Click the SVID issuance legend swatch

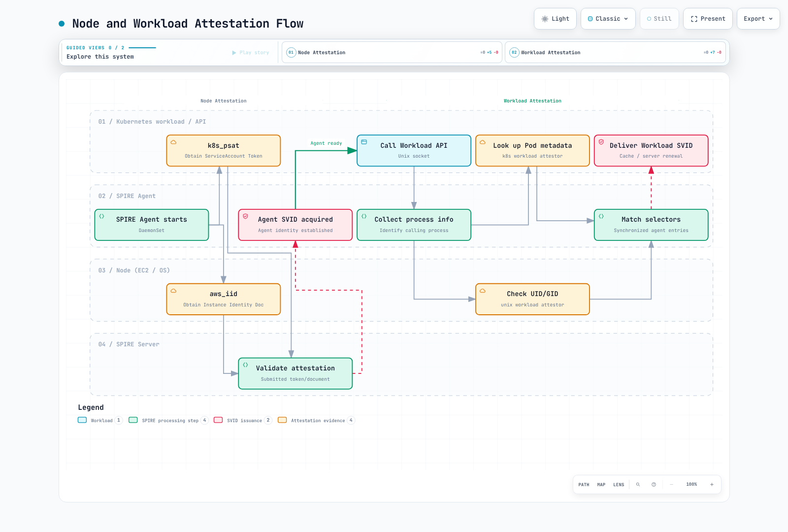click(x=218, y=420)
